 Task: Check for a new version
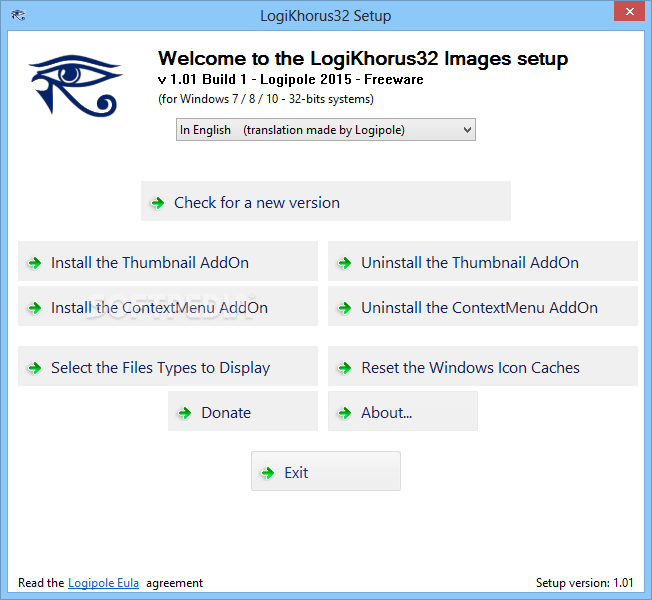(x=326, y=201)
